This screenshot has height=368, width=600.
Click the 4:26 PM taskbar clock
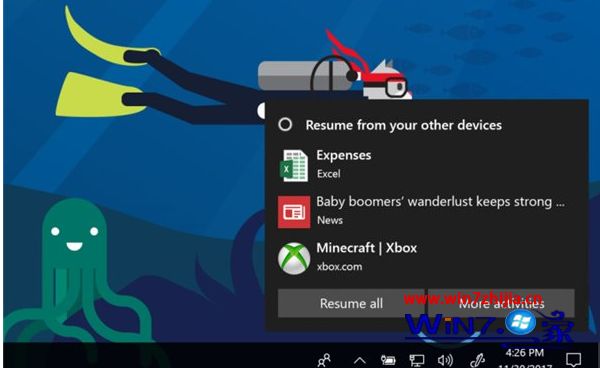coord(525,353)
